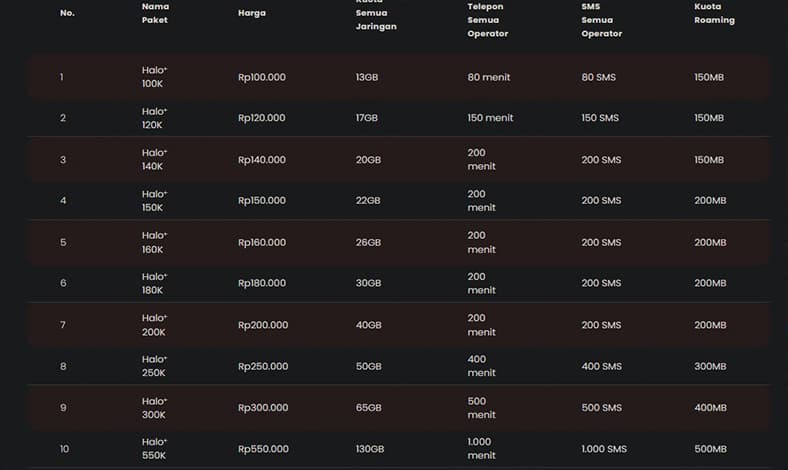Click the price 'Rp140.000'
Viewport: 788px width, 470px height.
pos(262,160)
